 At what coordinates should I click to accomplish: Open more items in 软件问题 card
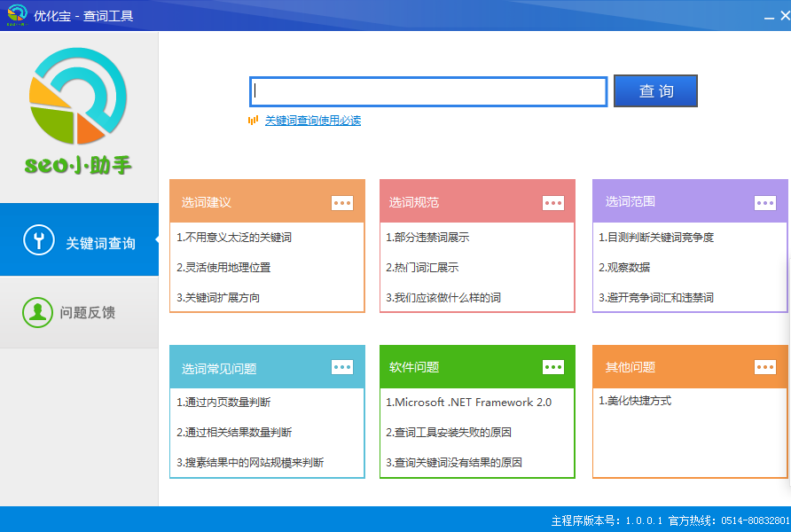click(553, 367)
